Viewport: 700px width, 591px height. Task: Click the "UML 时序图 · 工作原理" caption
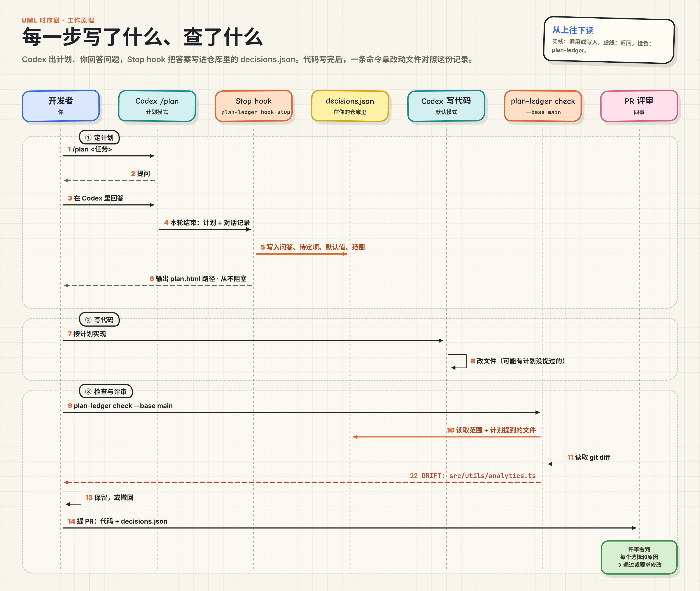pyautogui.click(x=58, y=20)
